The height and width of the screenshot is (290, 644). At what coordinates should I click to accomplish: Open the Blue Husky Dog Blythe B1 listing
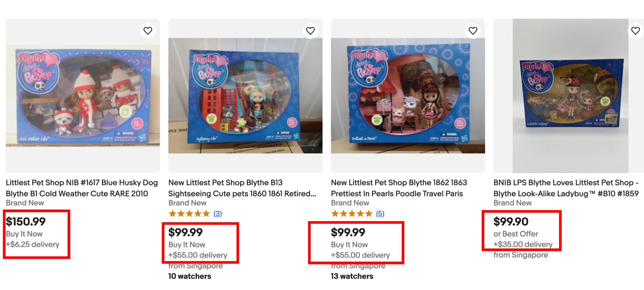pyautogui.click(x=82, y=188)
